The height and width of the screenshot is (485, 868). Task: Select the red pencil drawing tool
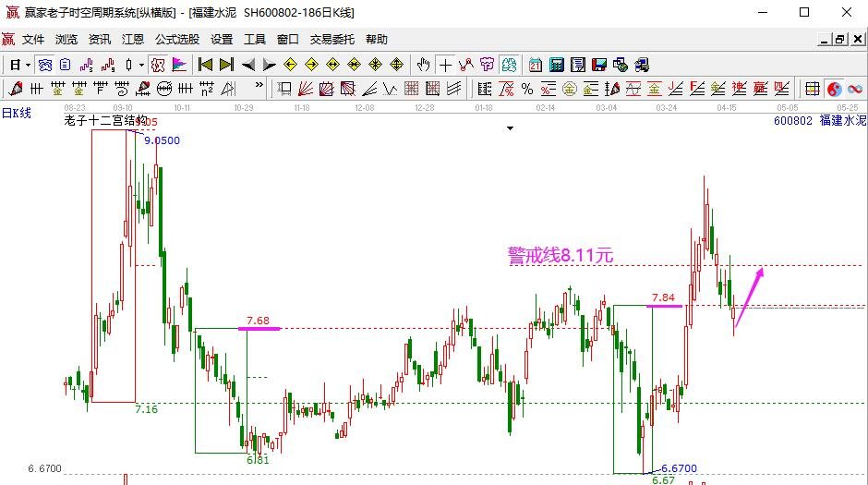coord(16,89)
